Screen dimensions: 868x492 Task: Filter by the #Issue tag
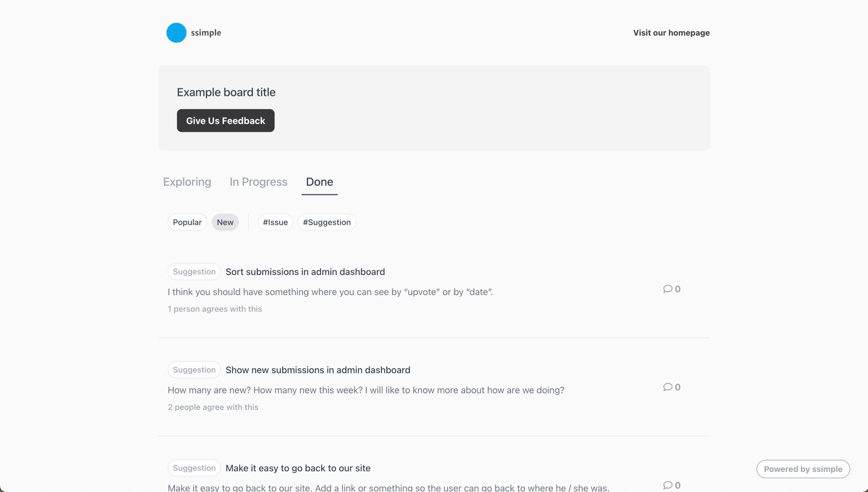click(x=275, y=222)
